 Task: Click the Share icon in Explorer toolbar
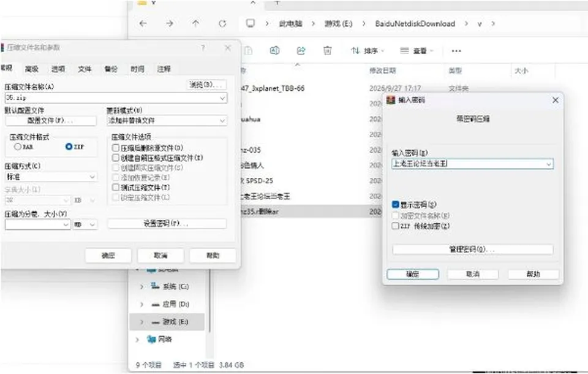coord(301,50)
